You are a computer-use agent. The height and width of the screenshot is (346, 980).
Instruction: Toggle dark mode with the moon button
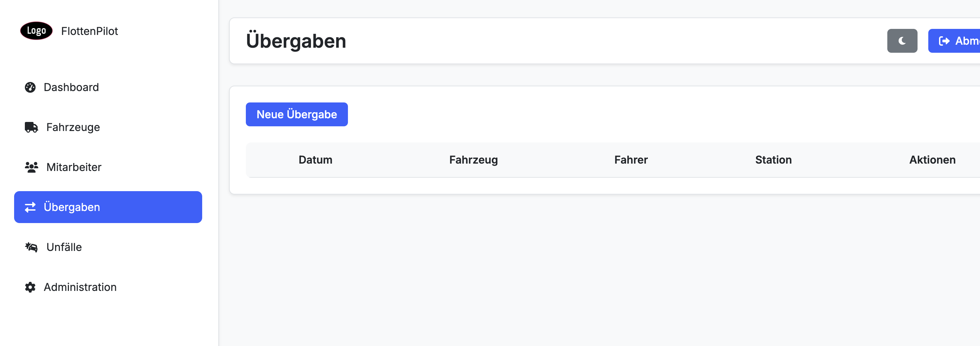tap(902, 41)
